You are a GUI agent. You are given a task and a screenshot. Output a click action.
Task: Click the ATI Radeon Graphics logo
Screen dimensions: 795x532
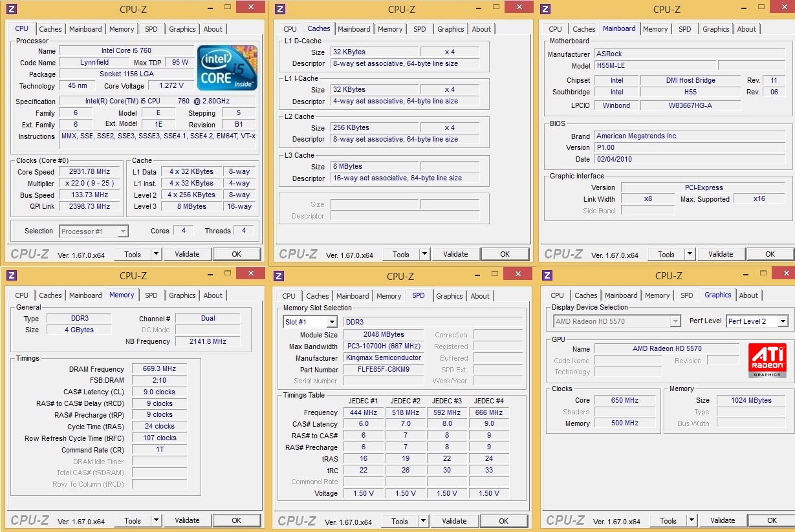pos(767,360)
